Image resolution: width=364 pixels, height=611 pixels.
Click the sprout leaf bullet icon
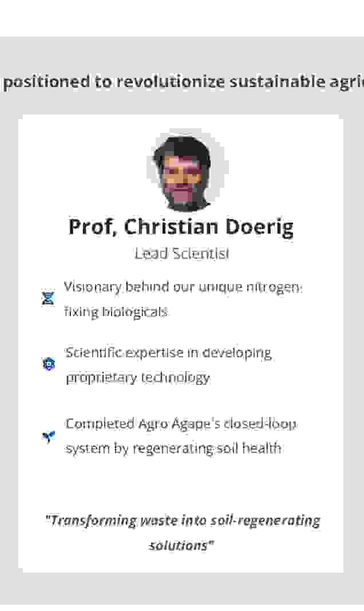pos(49,437)
